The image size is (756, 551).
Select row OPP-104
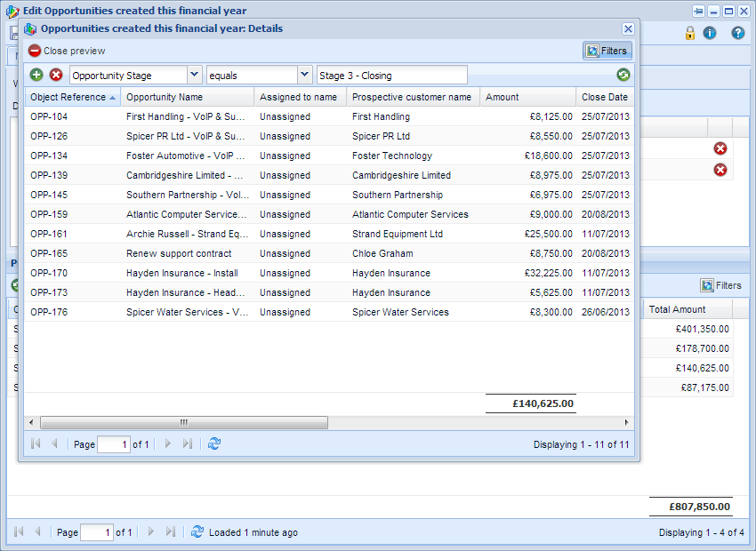click(329, 116)
